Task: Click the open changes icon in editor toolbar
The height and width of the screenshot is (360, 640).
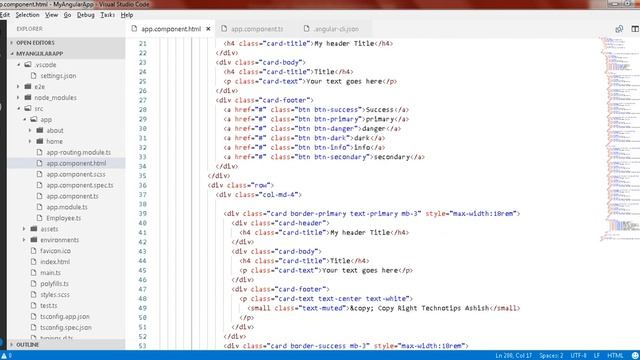Action: point(619,29)
